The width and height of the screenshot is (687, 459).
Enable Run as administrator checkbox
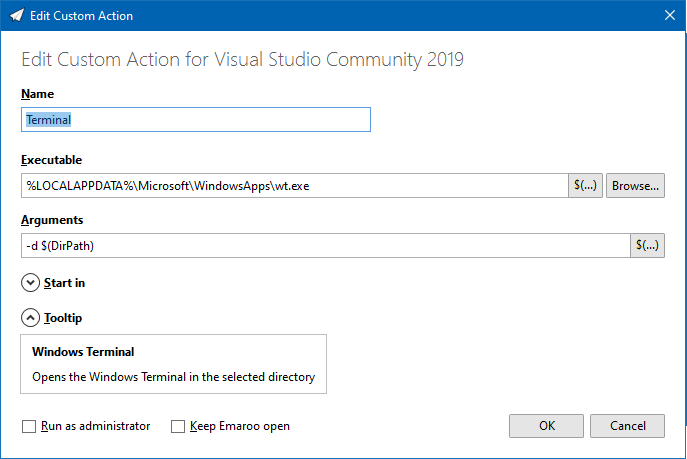click(29, 426)
